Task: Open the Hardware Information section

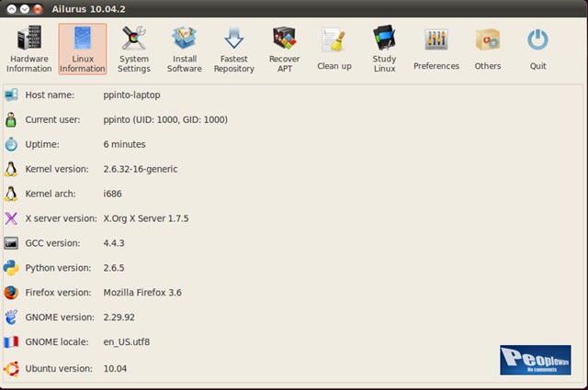Action: pyautogui.click(x=29, y=49)
